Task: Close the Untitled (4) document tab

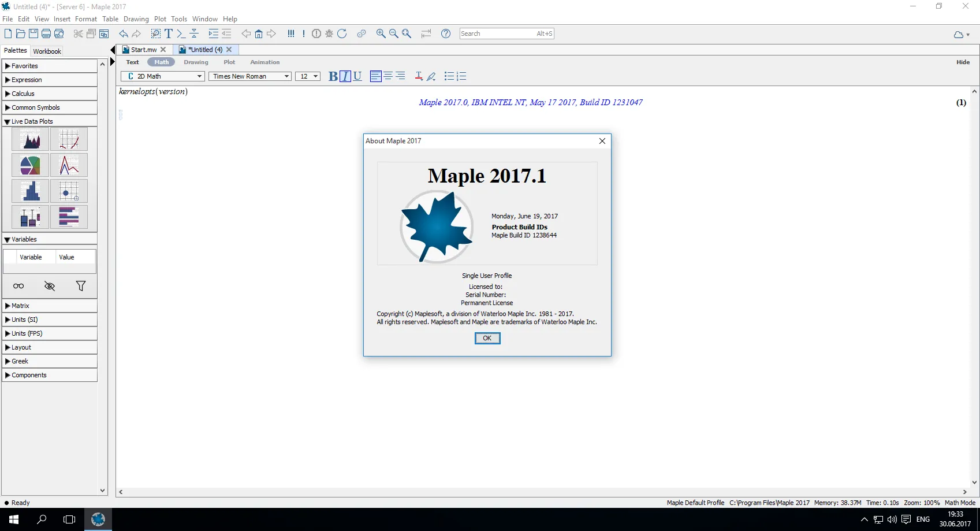Action: [x=229, y=50]
